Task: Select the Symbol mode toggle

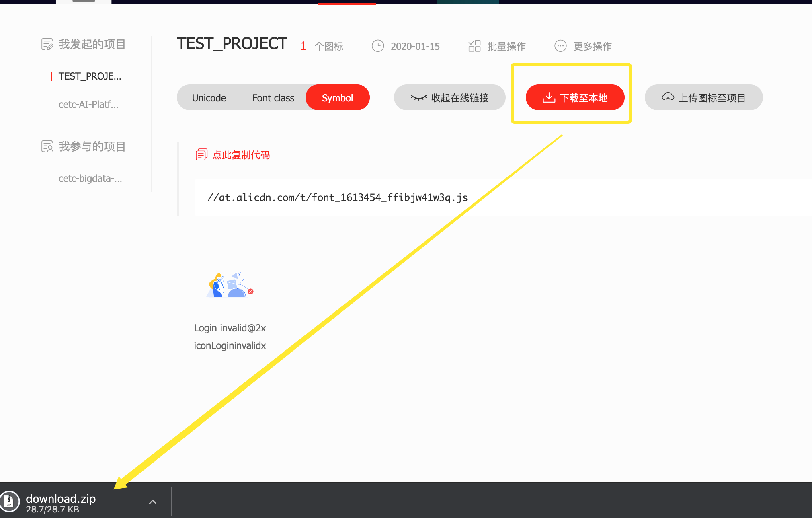Action: [337, 98]
